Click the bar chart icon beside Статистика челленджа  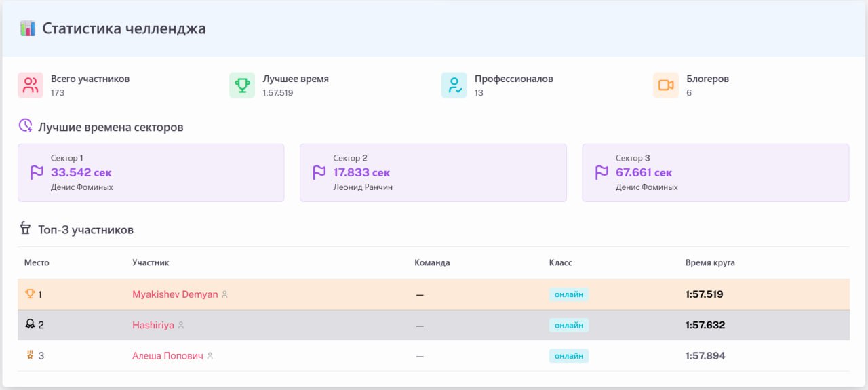(28, 28)
